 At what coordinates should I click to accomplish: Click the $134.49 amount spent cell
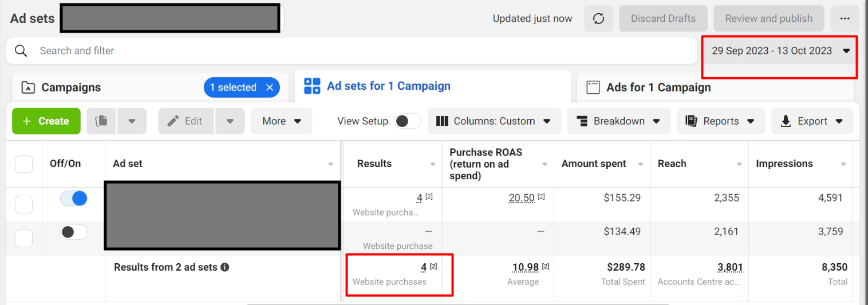(622, 231)
